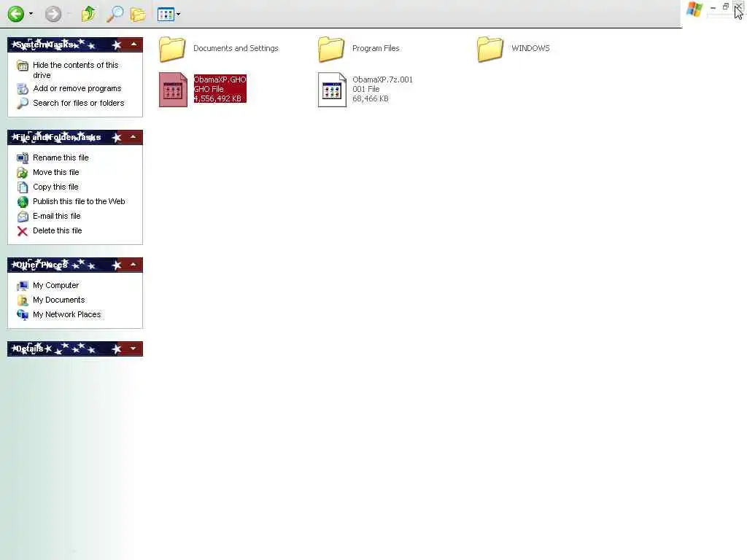Collapse the Other Places panel
747x560 pixels.
tap(133, 265)
